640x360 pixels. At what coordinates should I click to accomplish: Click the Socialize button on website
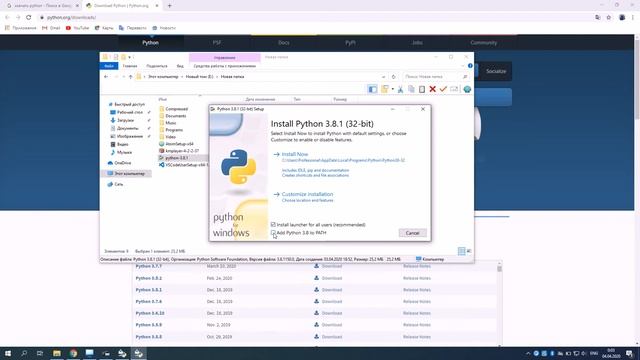point(496,71)
